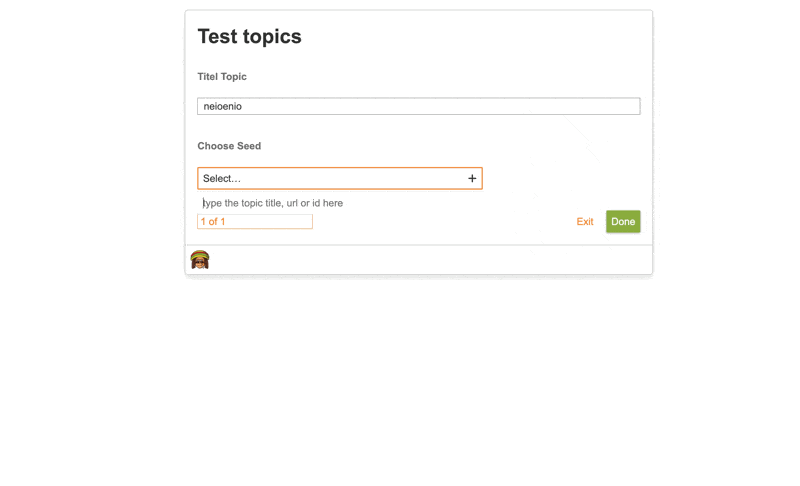Viewport: 800px width, 486px height.
Task: Click the Select… placeholder text
Action: click(221, 178)
